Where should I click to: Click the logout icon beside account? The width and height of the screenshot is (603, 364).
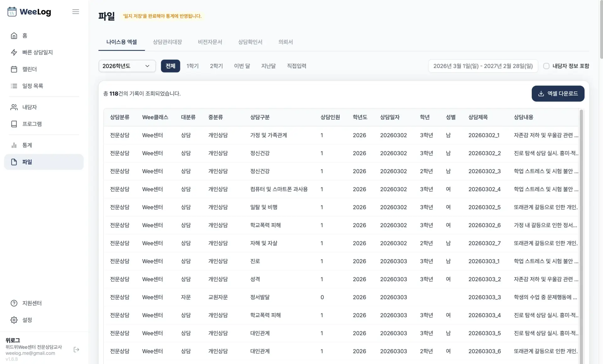(x=76, y=350)
